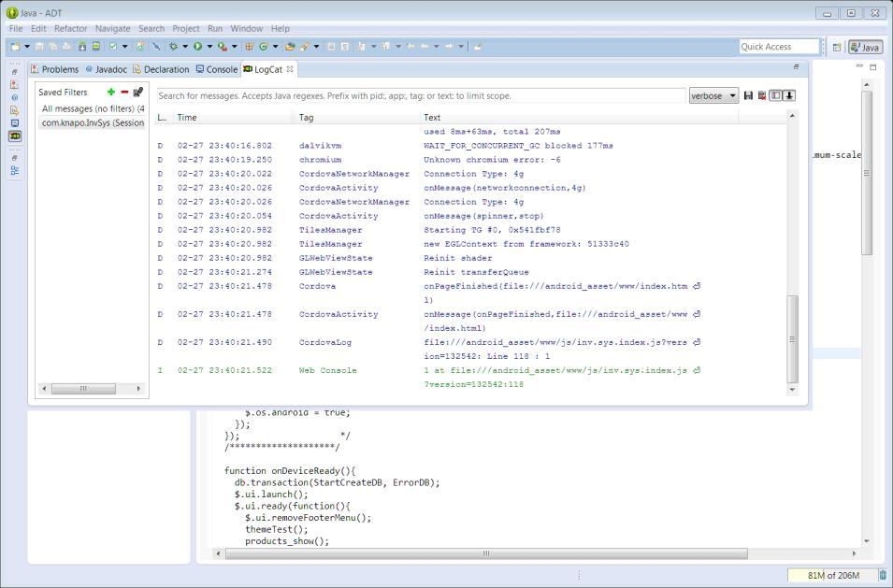Open the Window menu
Image resolution: width=893 pixels, height=588 pixels.
247,28
